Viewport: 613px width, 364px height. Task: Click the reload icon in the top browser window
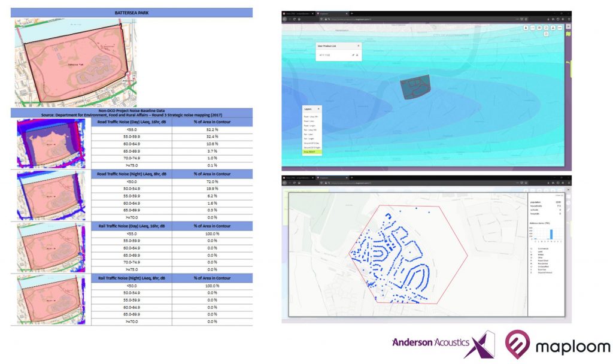[x=295, y=19]
